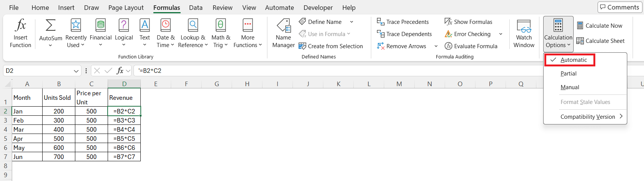This screenshot has height=181, width=644.
Task: Switch to the Developer tab
Action: tap(318, 8)
